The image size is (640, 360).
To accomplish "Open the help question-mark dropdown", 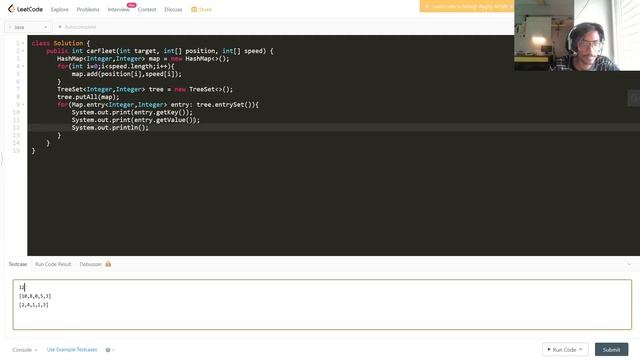I will click(110, 350).
